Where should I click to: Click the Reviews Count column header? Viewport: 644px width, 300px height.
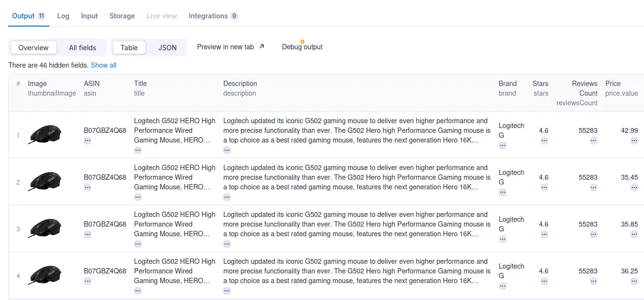(x=577, y=93)
